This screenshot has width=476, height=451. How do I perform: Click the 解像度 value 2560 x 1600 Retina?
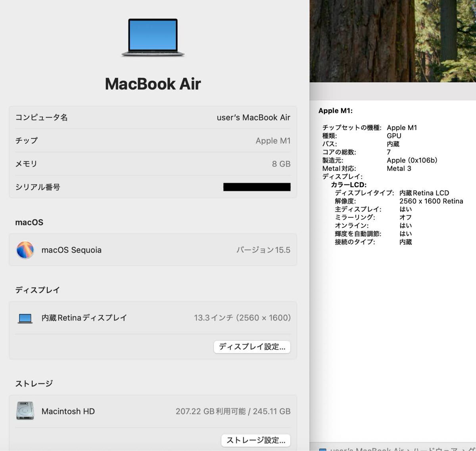pos(432,201)
